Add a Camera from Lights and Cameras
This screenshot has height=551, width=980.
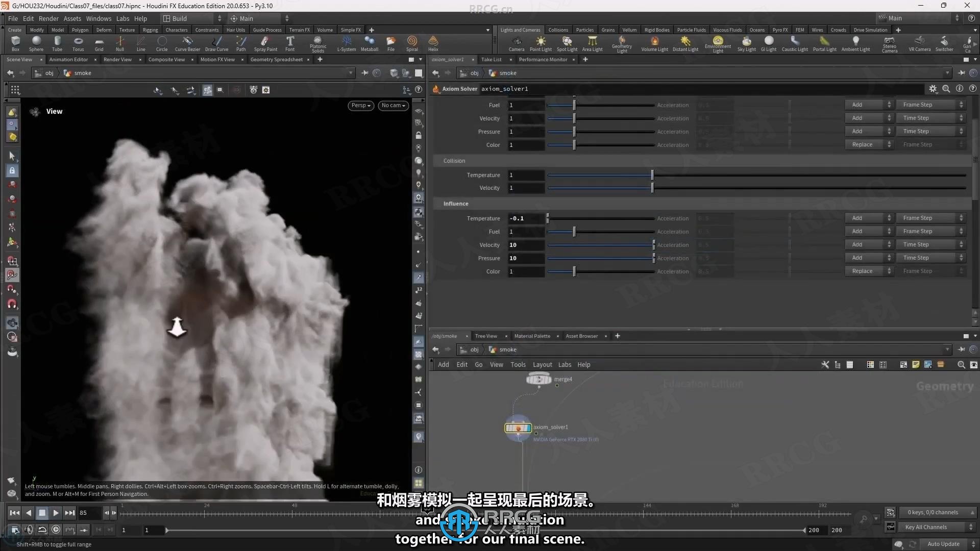(x=517, y=43)
